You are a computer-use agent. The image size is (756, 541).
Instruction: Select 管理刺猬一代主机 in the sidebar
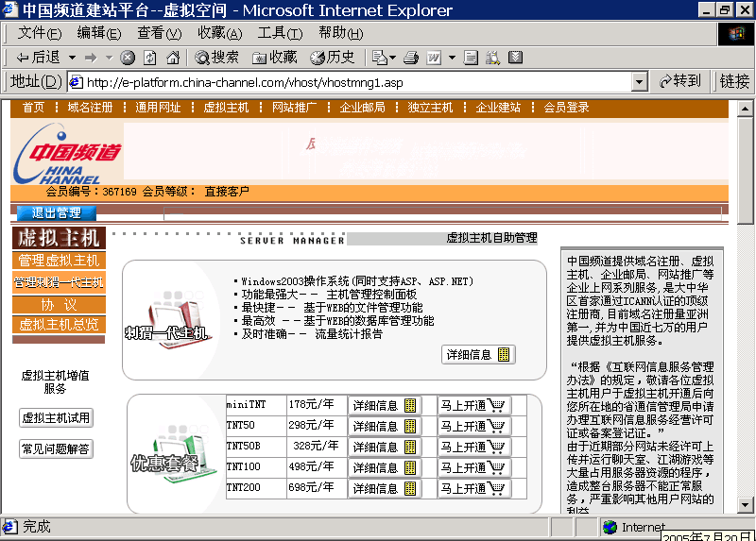coord(59,282)
